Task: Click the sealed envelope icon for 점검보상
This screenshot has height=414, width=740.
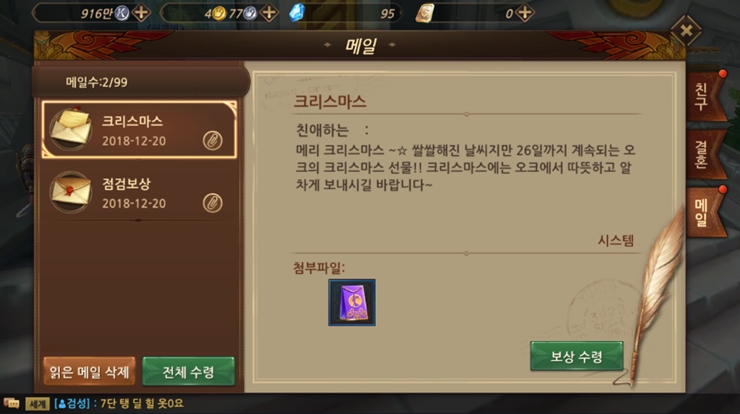Action: tap(71, 191)
